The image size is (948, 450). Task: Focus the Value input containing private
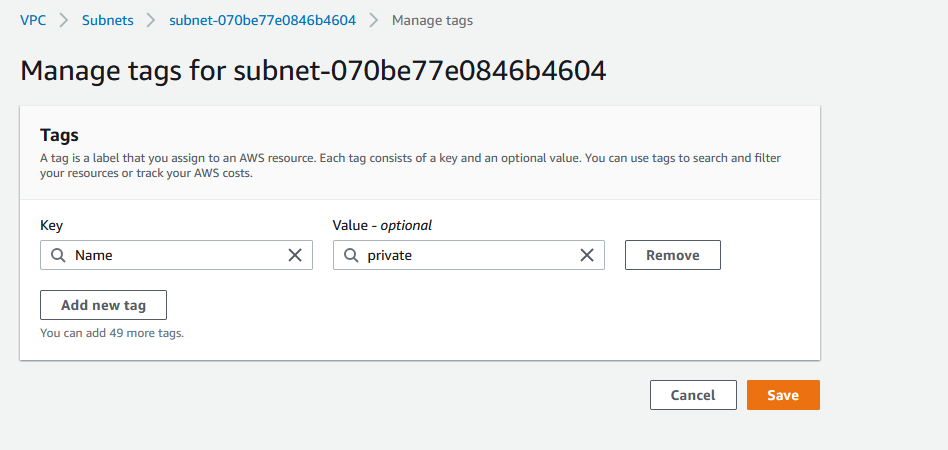pyautogui.click(x=469, y=255)
